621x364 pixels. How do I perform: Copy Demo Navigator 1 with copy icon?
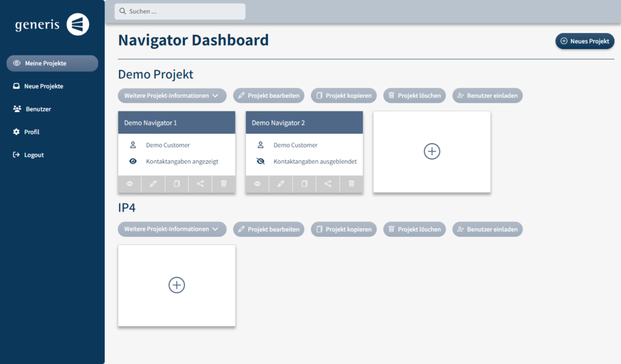[177, 184]
